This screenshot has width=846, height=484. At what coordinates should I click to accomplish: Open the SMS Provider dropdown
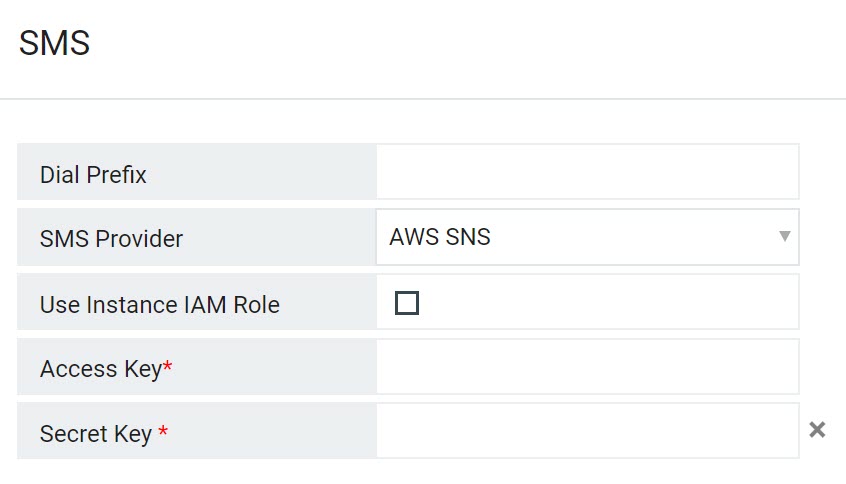[586, 237]
